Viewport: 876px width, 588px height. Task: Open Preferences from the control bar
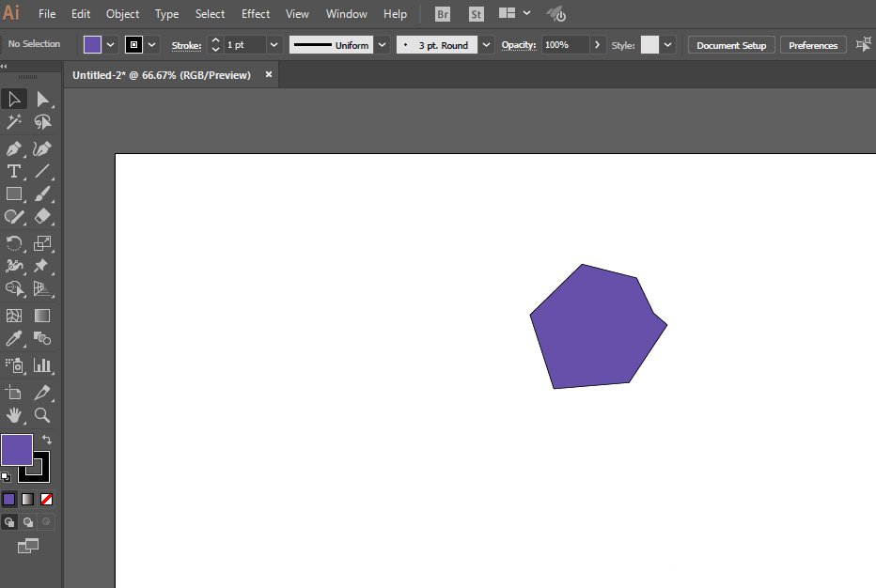813,45
